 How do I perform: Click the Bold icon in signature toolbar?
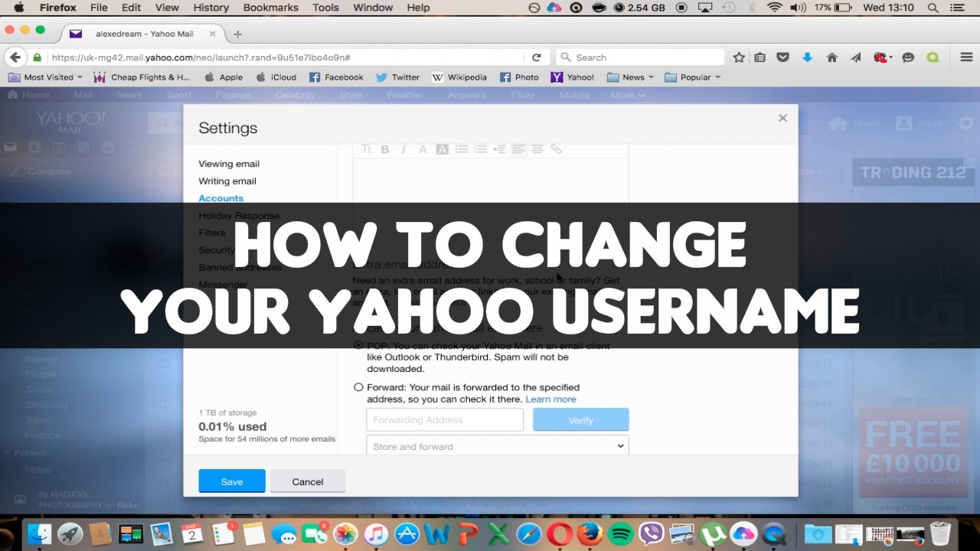(385, 149)
